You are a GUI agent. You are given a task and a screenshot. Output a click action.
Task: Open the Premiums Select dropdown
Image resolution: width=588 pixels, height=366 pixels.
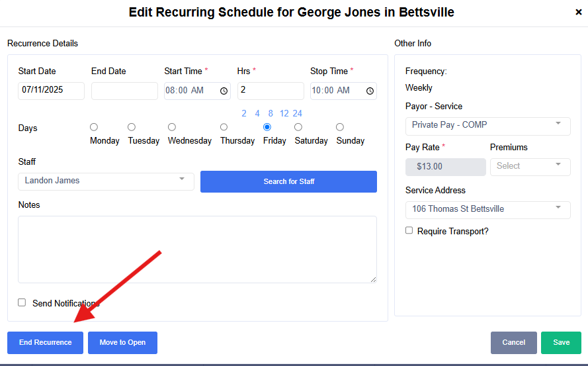point(530,166)
